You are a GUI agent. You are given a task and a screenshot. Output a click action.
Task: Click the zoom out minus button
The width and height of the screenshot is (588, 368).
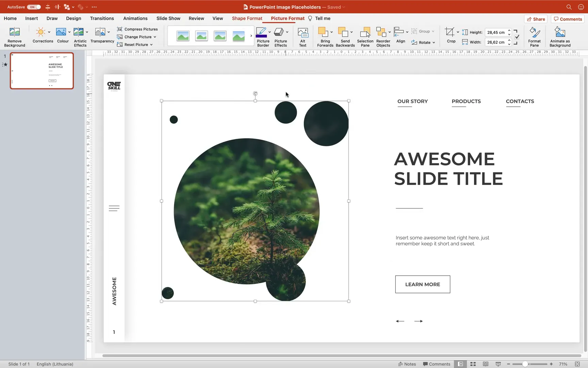[x=508, y=364]
